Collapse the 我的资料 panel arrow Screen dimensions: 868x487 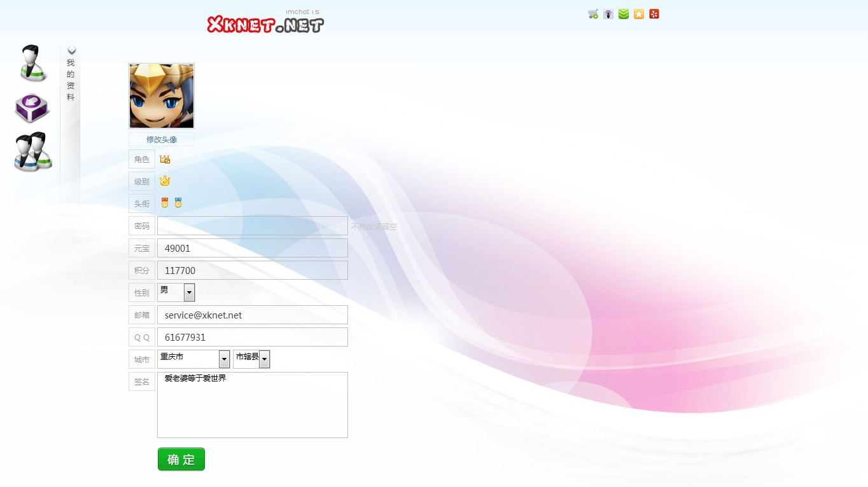[x=72, y=51]
